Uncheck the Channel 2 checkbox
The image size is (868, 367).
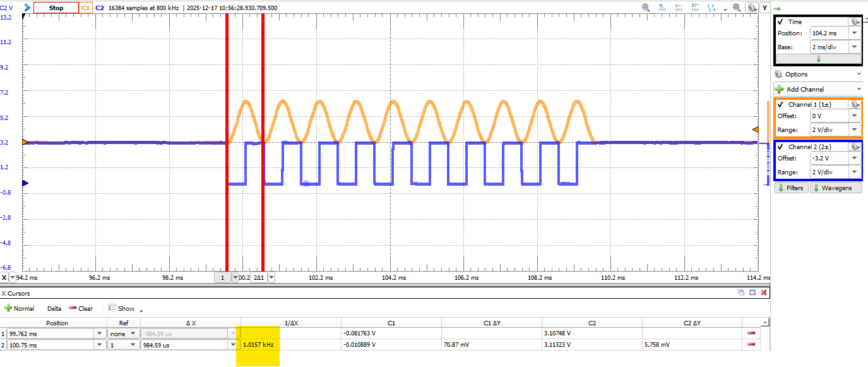tap(780, 147)
